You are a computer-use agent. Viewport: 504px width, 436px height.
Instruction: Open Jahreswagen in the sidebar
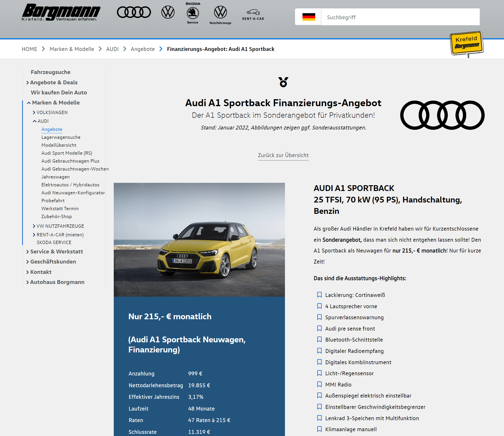[x=56, y=177]
